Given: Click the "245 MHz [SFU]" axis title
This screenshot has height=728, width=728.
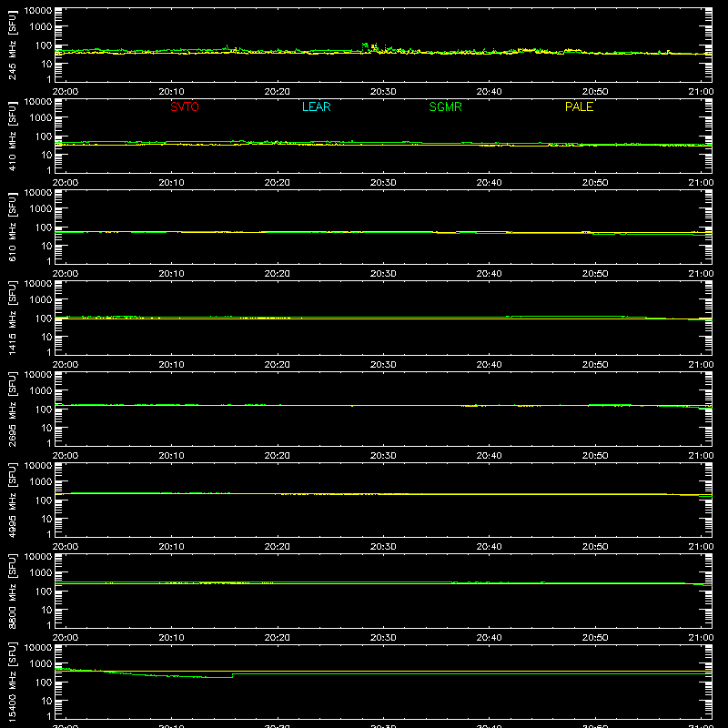Looking at the screenshot, I should pyautogui.click(x=12, y=45).
